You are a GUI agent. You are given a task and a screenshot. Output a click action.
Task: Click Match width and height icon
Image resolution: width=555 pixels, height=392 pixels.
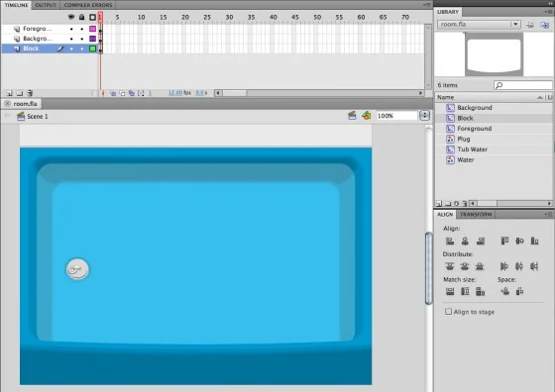coord(481,291)
